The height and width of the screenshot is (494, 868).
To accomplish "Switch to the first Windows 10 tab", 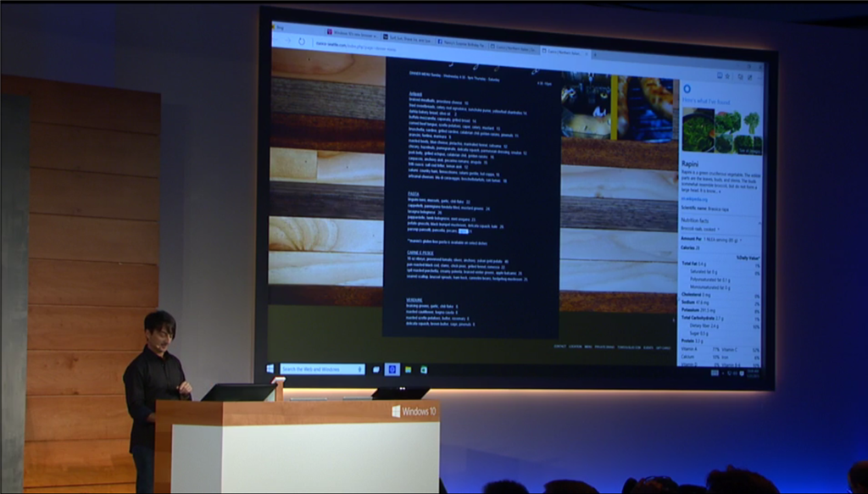I will [x=352, y=35].
